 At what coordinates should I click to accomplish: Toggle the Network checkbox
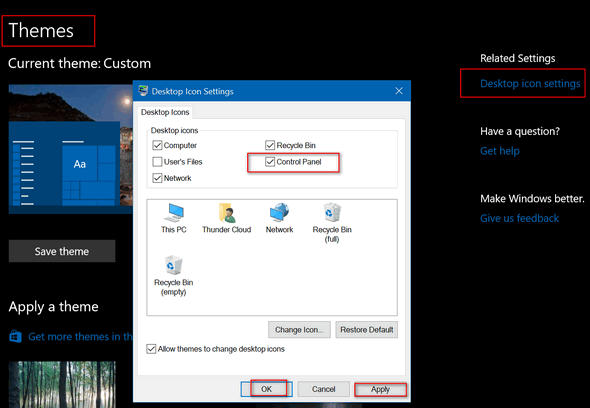tap(157, 178)
